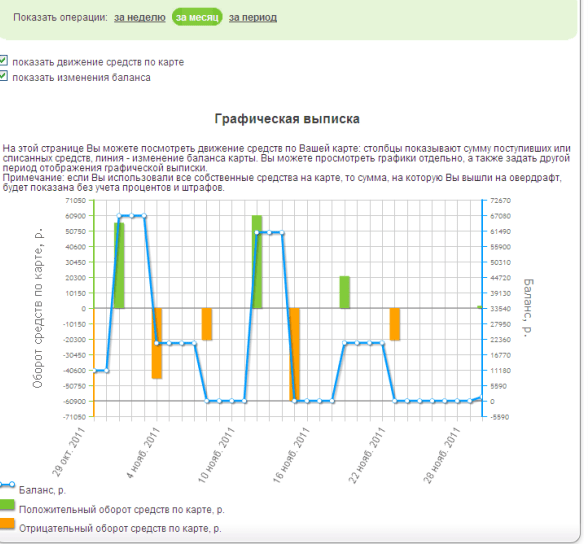The image size is (588, 544).
Task: Click the tall orange bar near 15 Nov
Action: coord(294,355)
